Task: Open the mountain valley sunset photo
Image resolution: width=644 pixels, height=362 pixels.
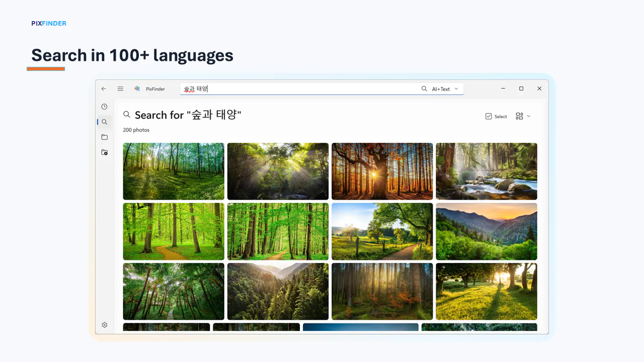Action: coord(487,231)
